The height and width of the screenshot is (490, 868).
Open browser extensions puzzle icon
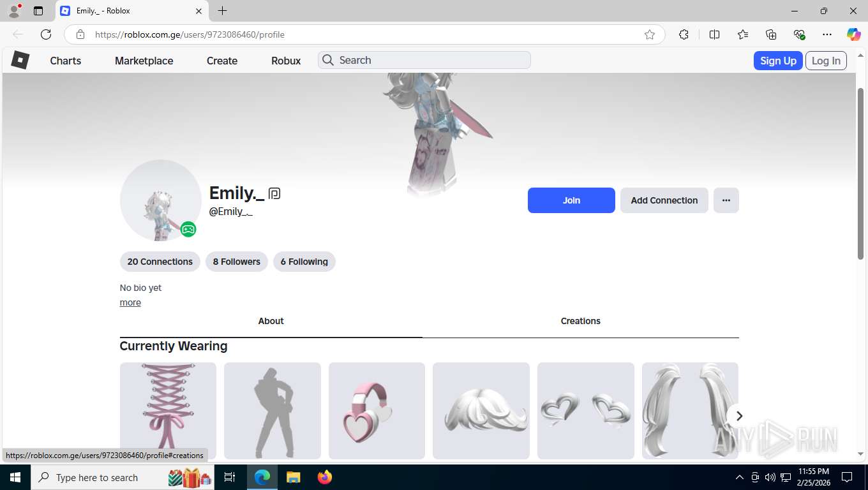coord(684,34)
